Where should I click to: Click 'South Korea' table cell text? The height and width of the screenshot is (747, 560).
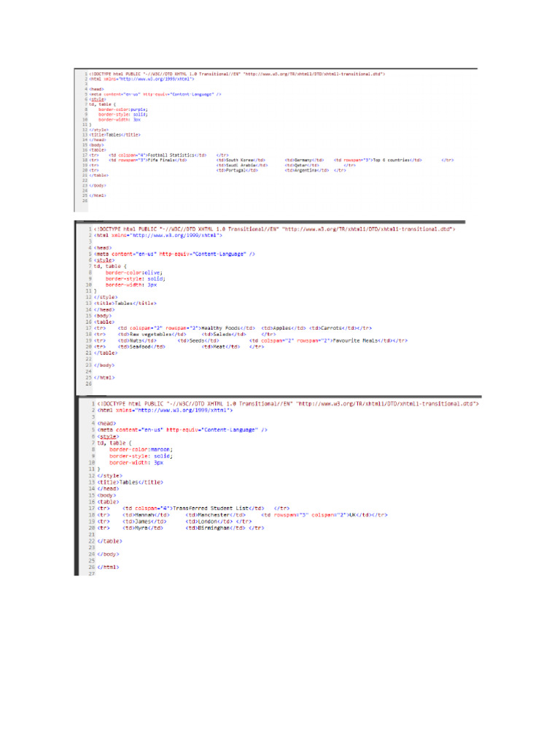pyautogui.click(x=240, y=160)
